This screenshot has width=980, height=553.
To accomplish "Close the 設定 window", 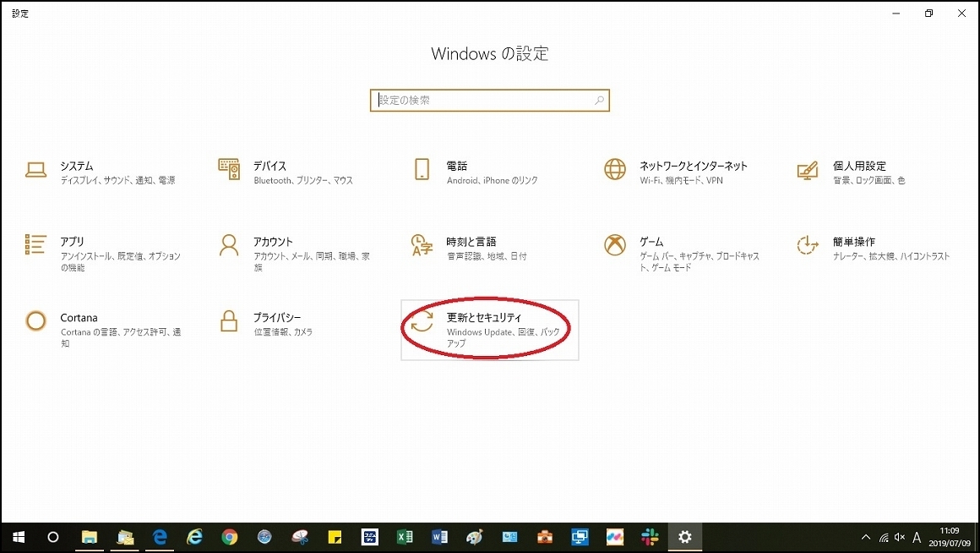I will (x=962, y=14).
